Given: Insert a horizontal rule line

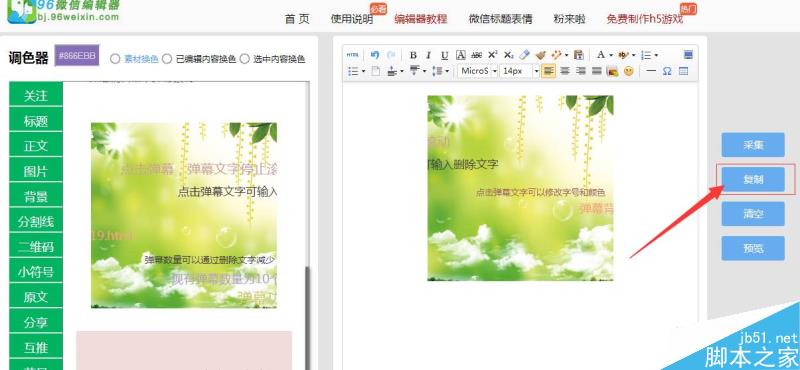Looking at the screenshot, I should [651, 71].
